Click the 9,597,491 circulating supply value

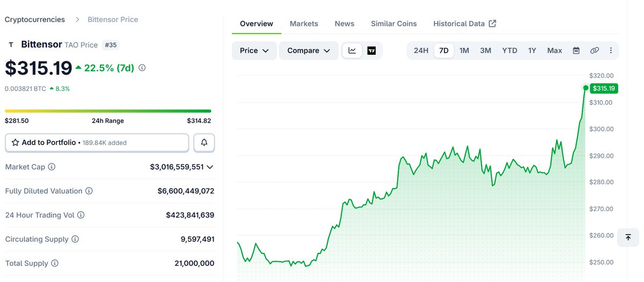(x=197, y=239)
